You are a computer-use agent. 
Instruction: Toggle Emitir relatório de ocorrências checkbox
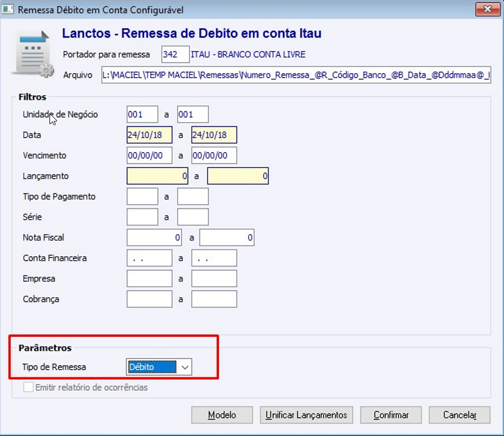tap(28, 387)
